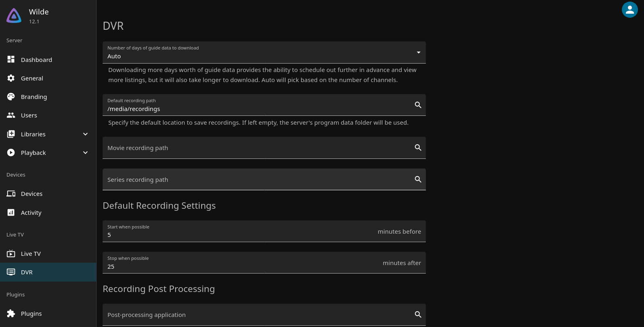Viewport: 644px width, 327px height.
Task: Click the Activity chart icon
Action: coord(11,212)
